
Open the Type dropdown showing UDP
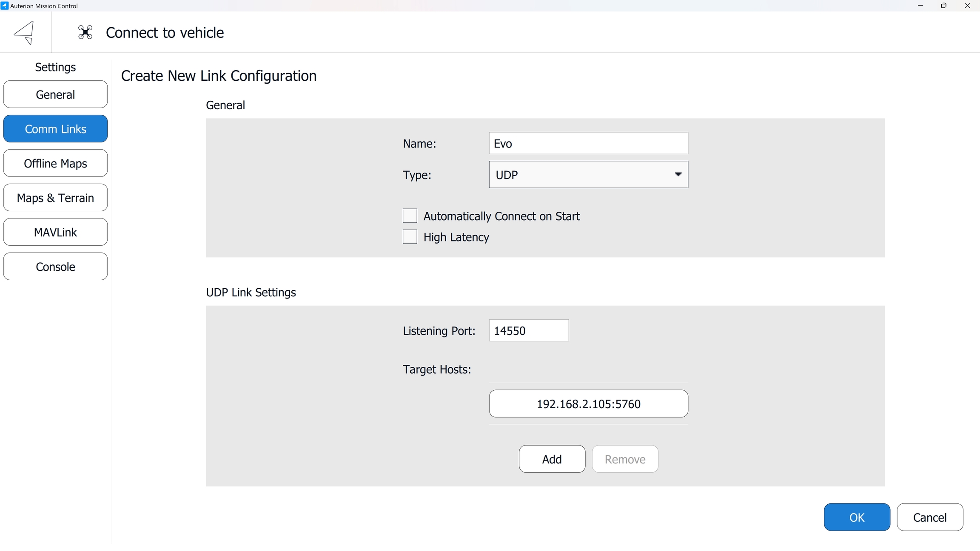click(588, 175)
